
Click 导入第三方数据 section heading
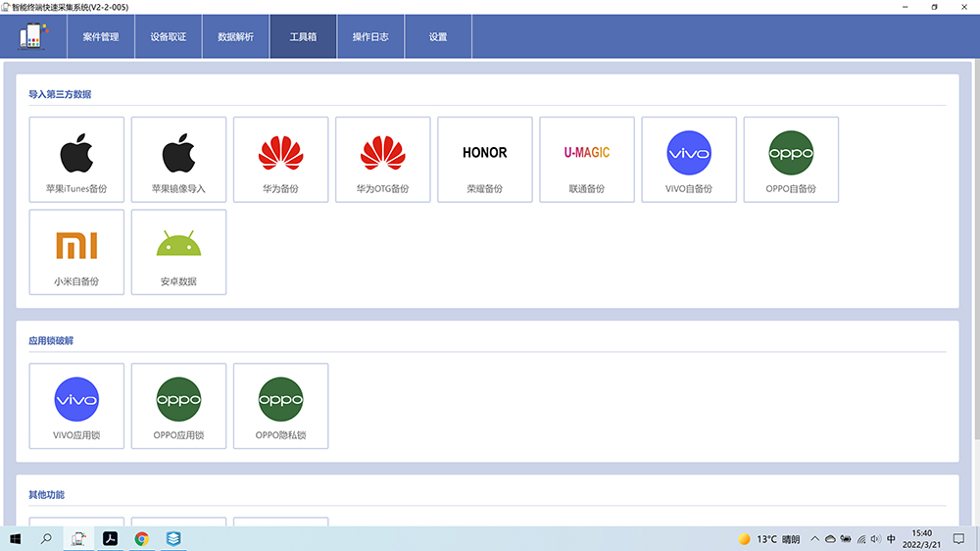(60, 94)
